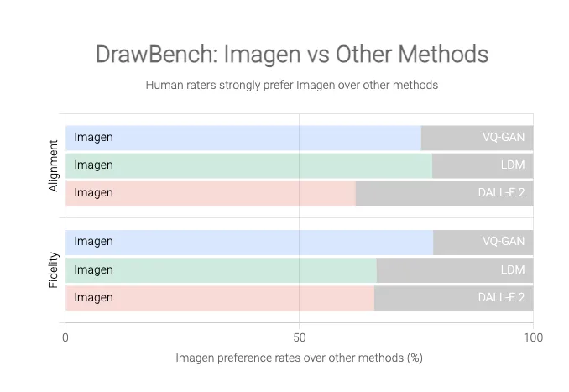Screen dimensions: 569x392
Task: Click the Alignment vertical axis label
Action: pos(54,165)
